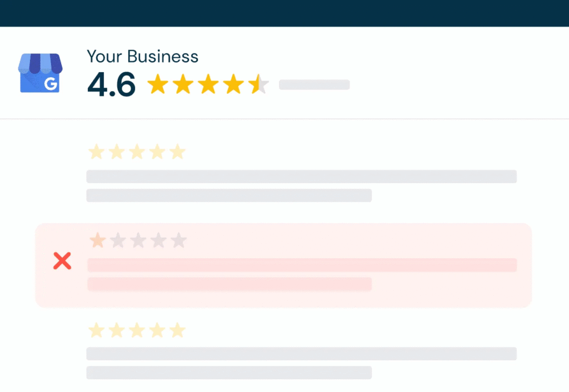Select the middle star of the top review
The width and height of the screenshot is (569, 392).
[x=137, y=152]
